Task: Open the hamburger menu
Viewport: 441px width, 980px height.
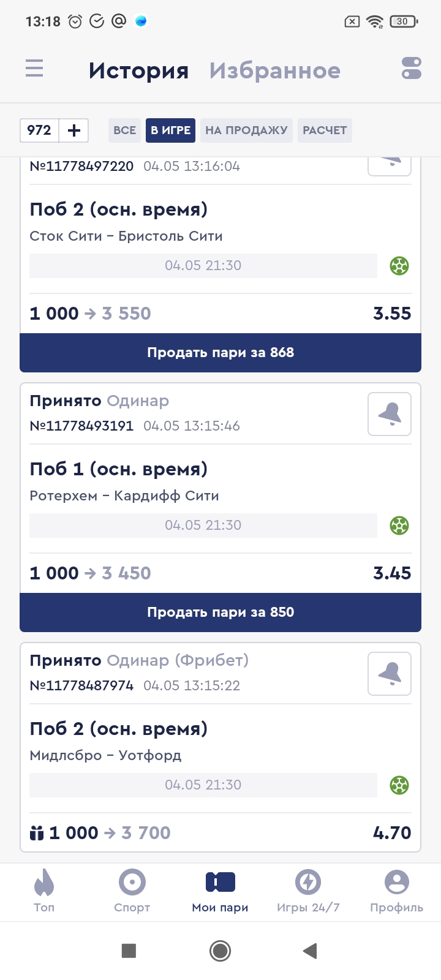Action: (x=34, y=68)
